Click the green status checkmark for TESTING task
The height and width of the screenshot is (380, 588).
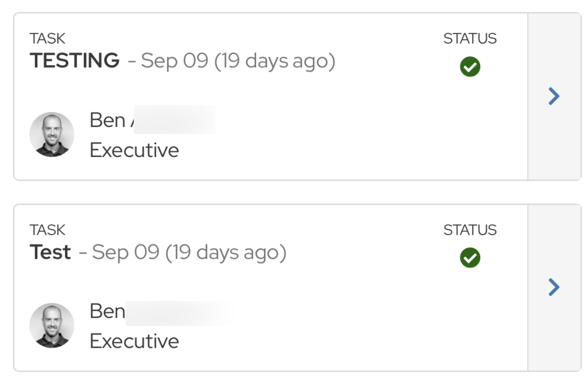(470, 67)
